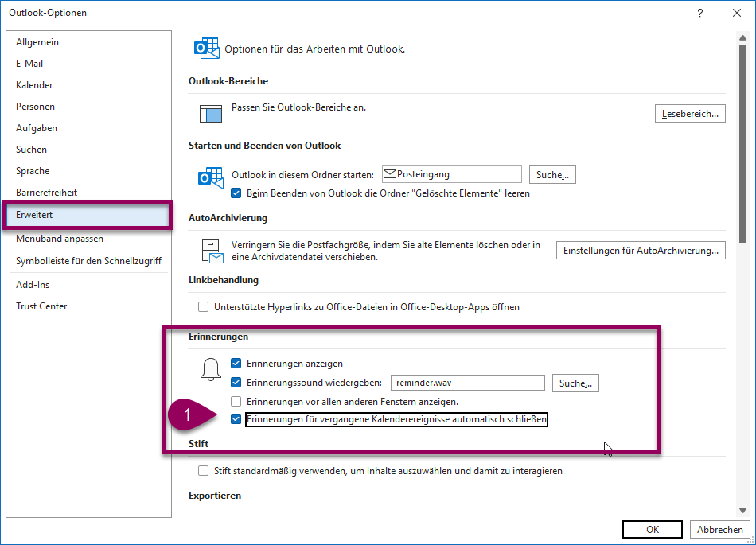Enable Stift standardmäßig verwenden checkbox

pyautogui.click(x=204, y=471)
